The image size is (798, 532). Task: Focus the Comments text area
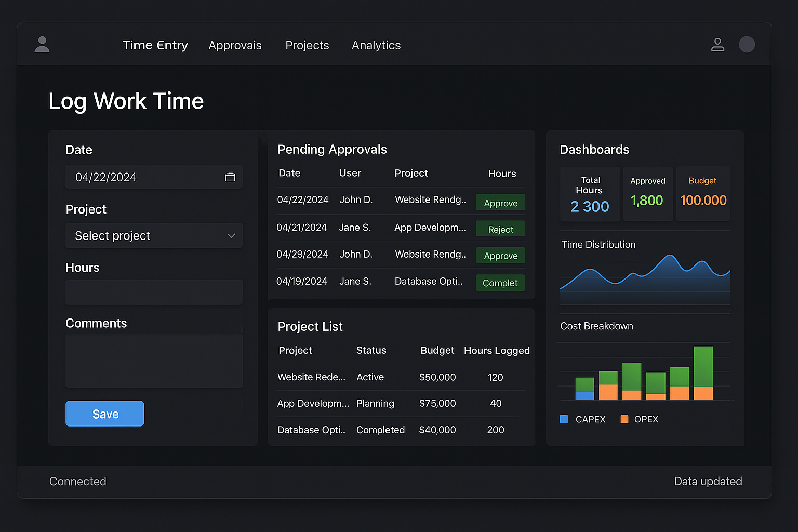pyautogui.click(x=153, y=361)
